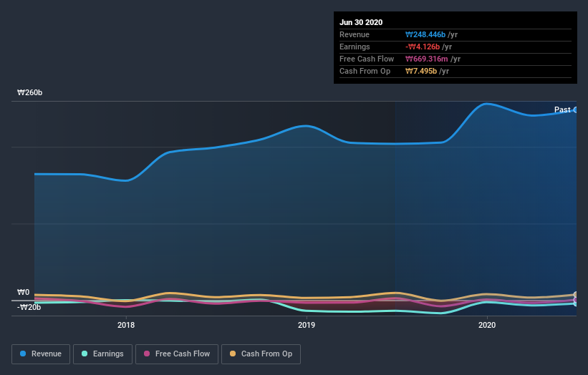The height and width of the screenshot is (375, 588).
Task: Click the -₩4.126b earnings value
Action: [423, 47]
